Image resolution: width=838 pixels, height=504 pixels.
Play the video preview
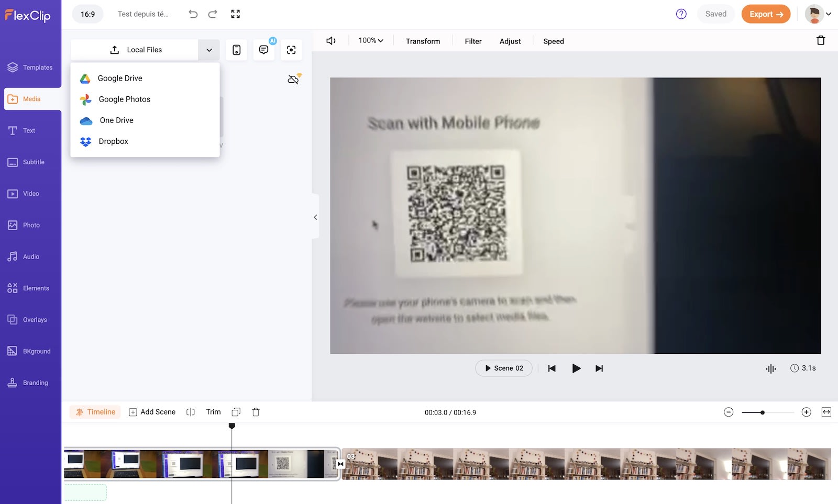576,368
